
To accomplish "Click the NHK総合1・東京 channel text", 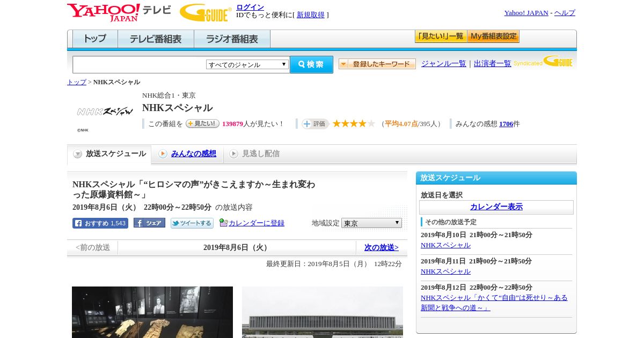I will click(169, 95).
